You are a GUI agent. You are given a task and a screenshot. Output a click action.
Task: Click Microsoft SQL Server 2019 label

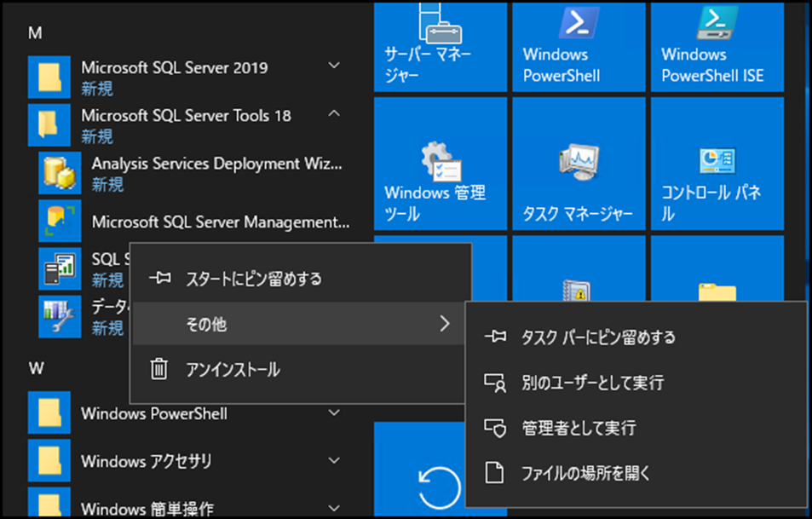click(175, 67)
